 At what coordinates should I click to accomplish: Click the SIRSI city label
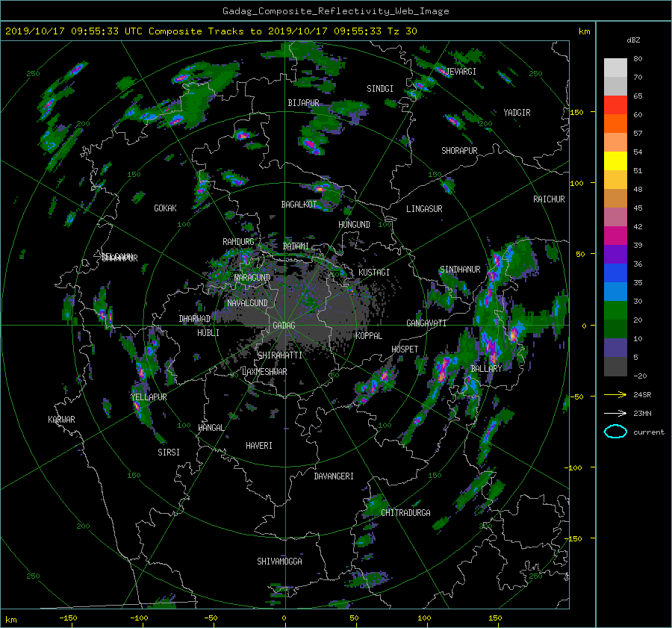169,453
